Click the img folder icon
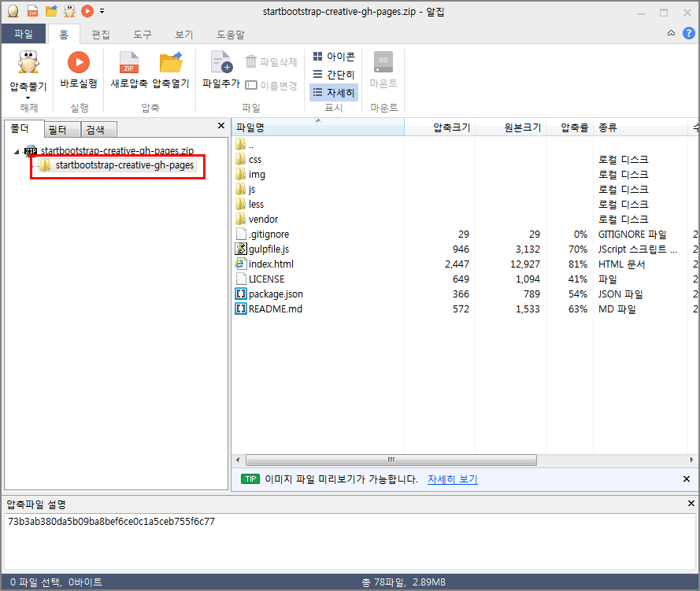Screen dimensions: 700x591 pos(241,174)
